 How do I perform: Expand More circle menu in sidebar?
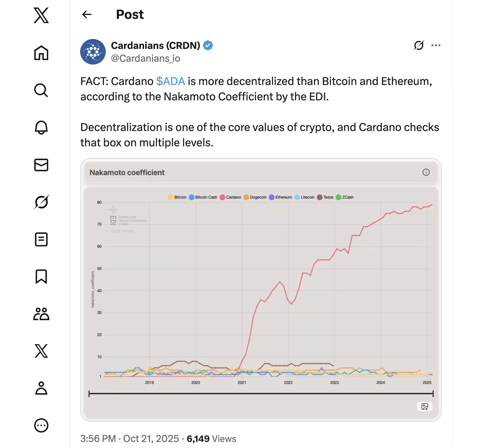41,425
